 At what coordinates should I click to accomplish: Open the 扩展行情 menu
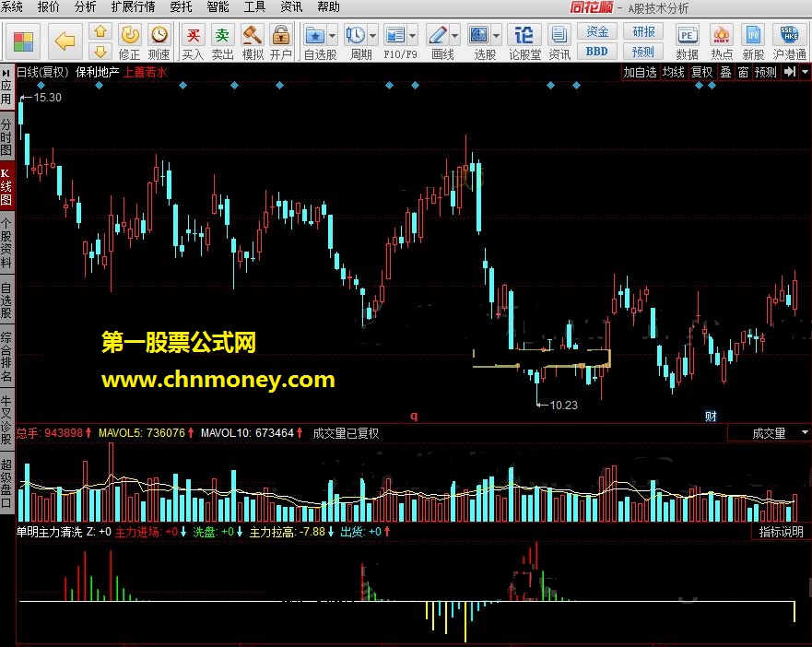(133, 6)
